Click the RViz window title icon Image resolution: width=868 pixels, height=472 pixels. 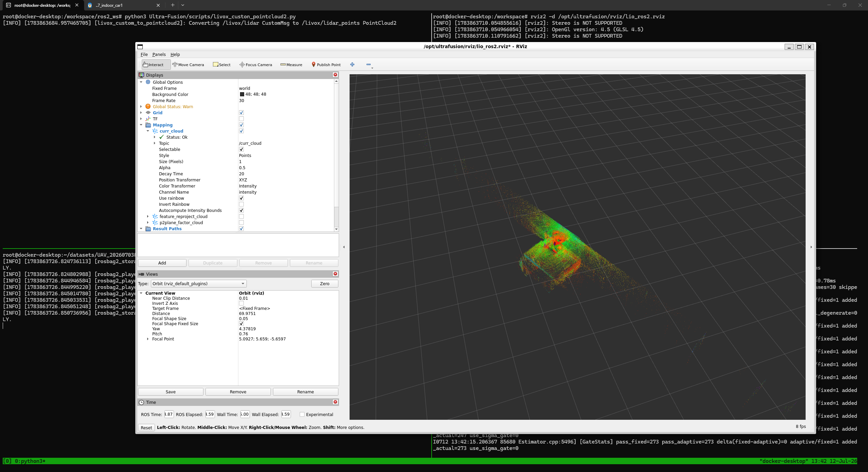(x=140, y=46)
